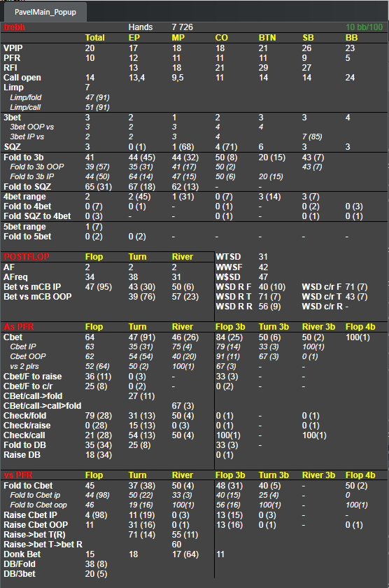Viewport: 389px width, 588px height.
Task: Click the MP column header
Action: 178,38
